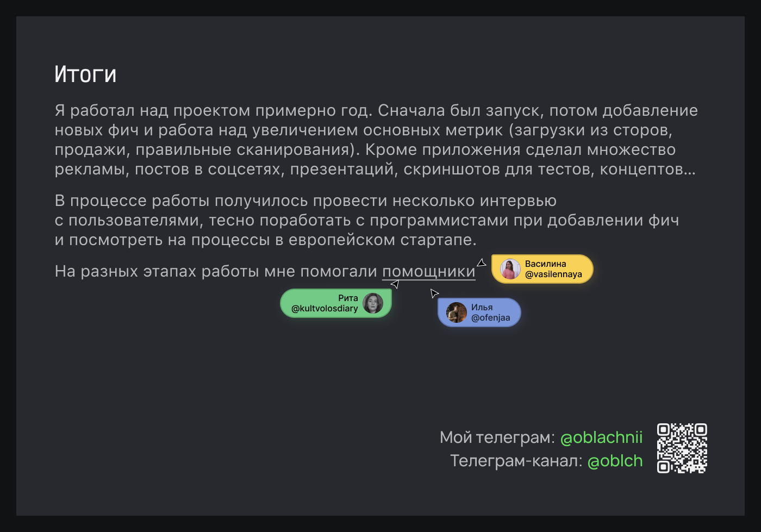The image size is (761, 532).
Task: Click the name "Илья" in the blue tag
Action: pyautogui.click(x=482, y=308)
